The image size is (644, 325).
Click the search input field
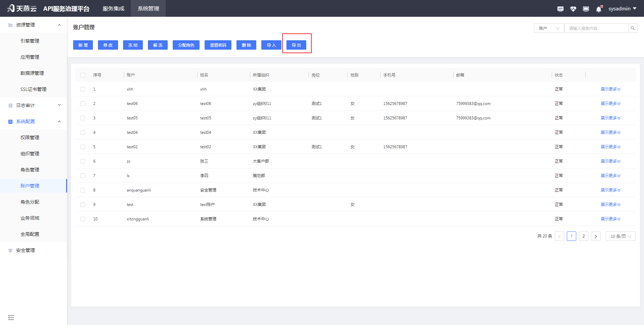click(x=597, y=28)
